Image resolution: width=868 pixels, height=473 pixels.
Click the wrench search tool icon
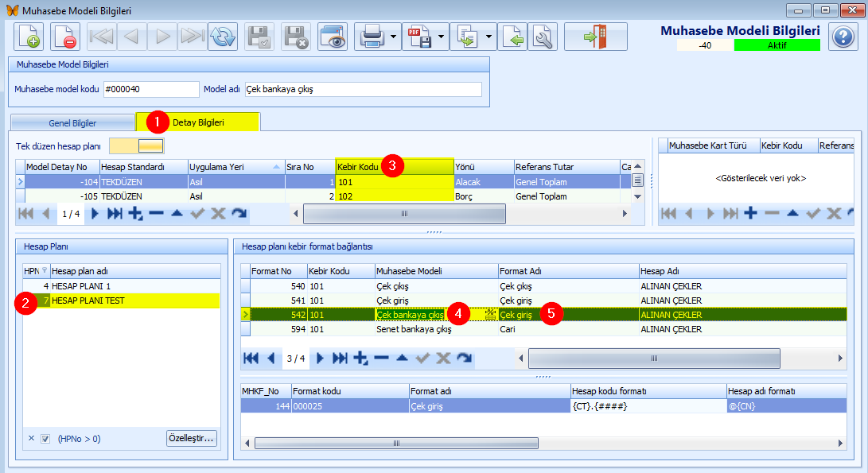(543, 37)
